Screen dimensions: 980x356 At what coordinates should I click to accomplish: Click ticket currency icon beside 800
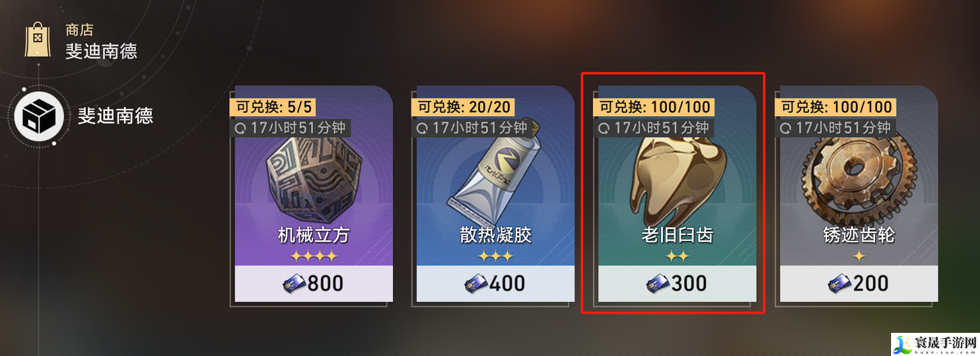(x=294, y=284)
